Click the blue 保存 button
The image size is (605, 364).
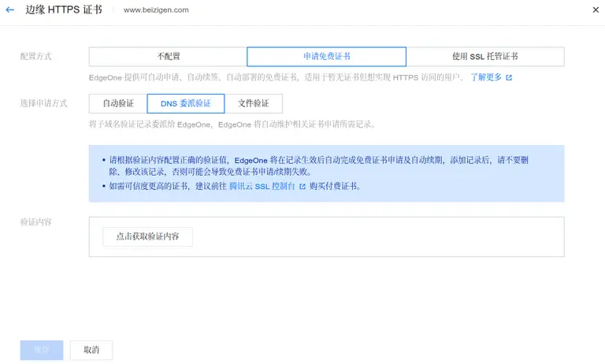(42, 350)
